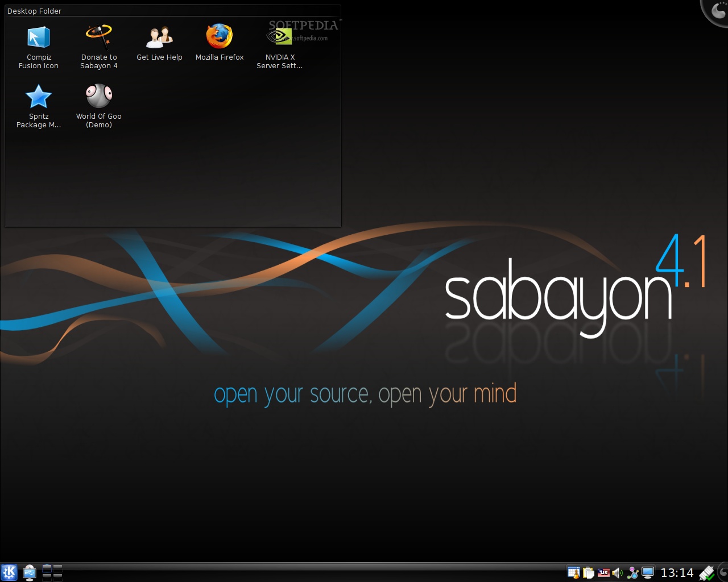Click the colored connected-nodes tray icon

coord(632,572)
